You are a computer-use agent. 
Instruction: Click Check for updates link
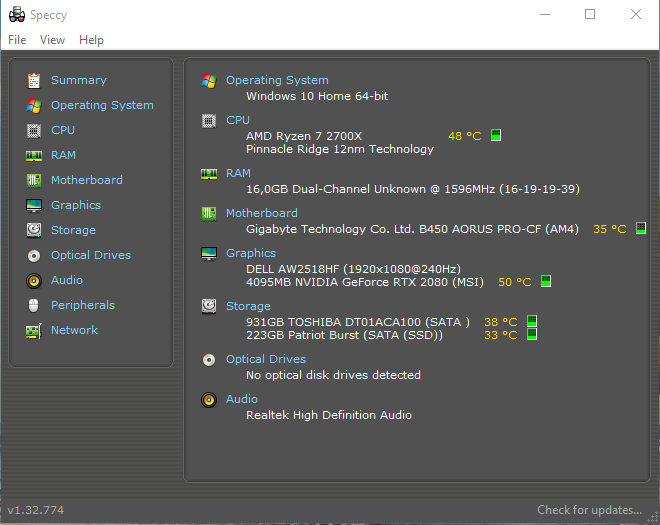(x=590, y=510)
